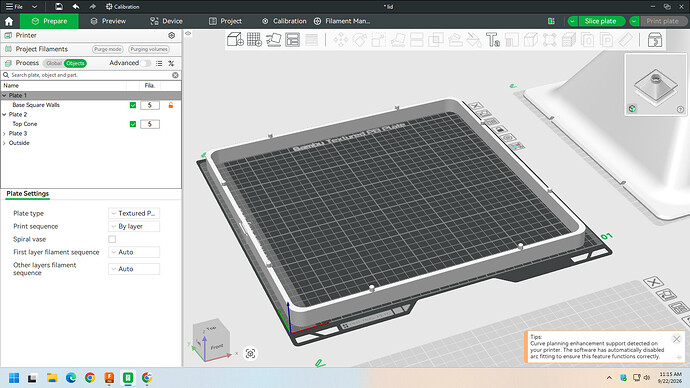Click the Slice plate button
Viewport: 690px width, 388px height.
600,21
